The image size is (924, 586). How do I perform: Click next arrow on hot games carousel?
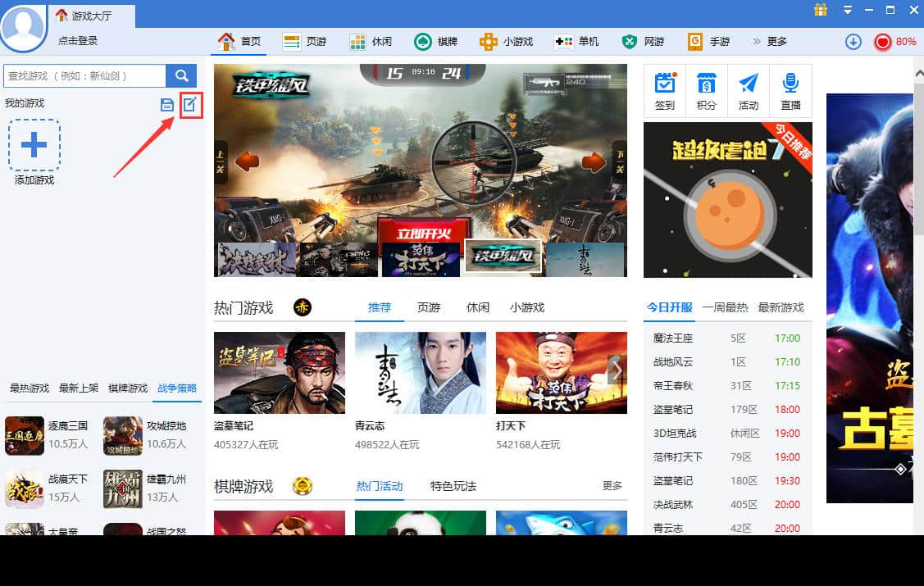coord(617,370)
